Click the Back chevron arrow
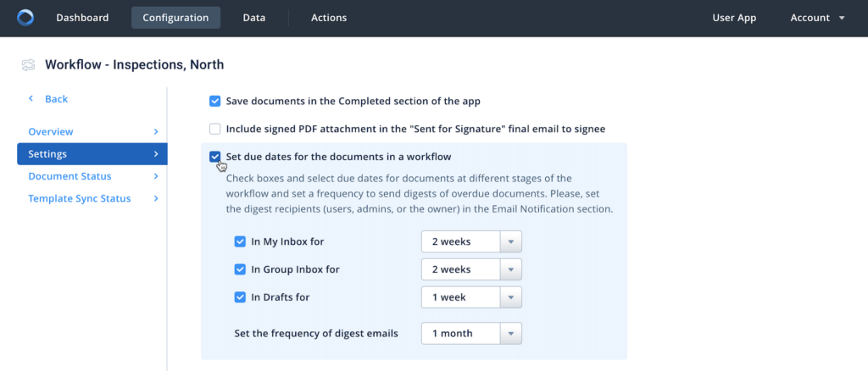The image size is (868, 371). pyautogui.click(x=31, y=99)
